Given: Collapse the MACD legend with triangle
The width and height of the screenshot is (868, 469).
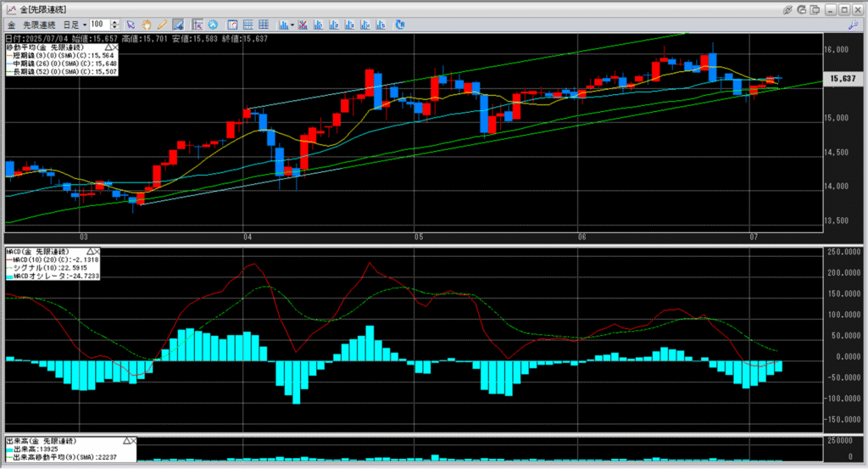Looking at the screenshot, I should 90,251.
